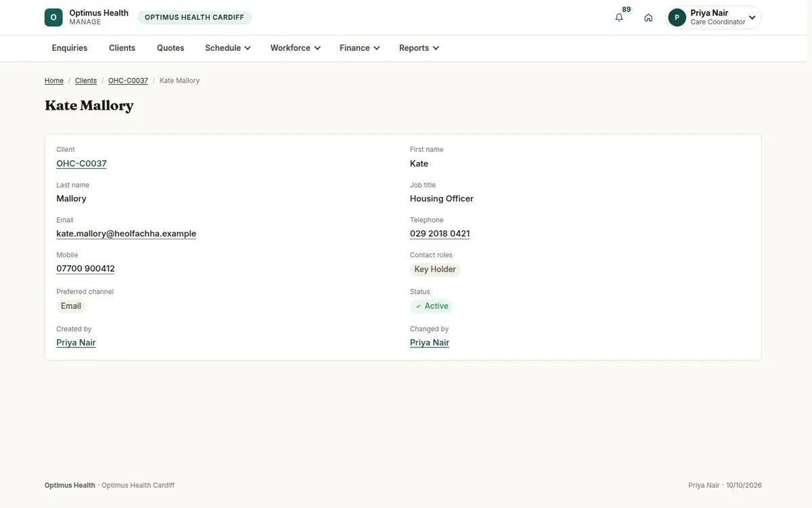The height and width of the screenshot is (508, 812).
Task: Call telephone 029 2018 0421
Action: (440, 234)
